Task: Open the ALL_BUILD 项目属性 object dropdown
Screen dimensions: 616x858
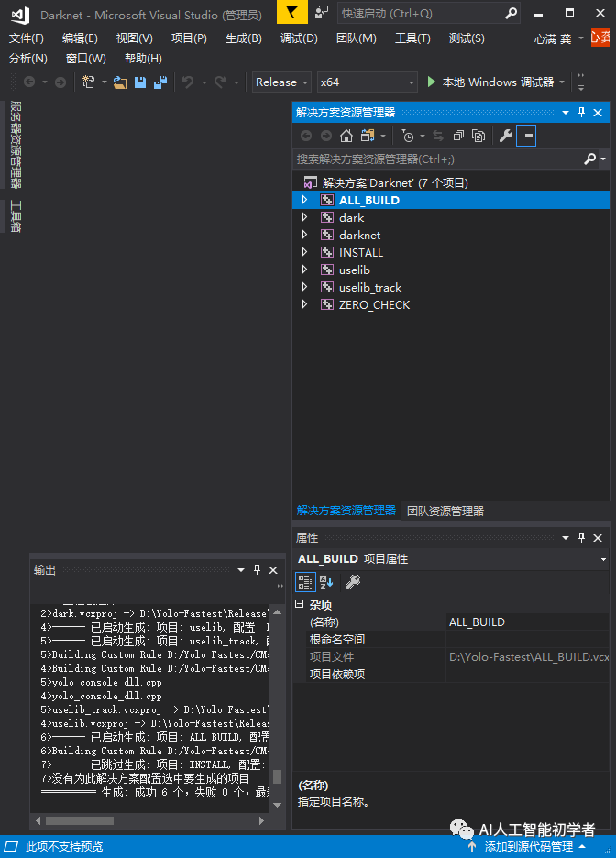Action: (x=603, y=559)
